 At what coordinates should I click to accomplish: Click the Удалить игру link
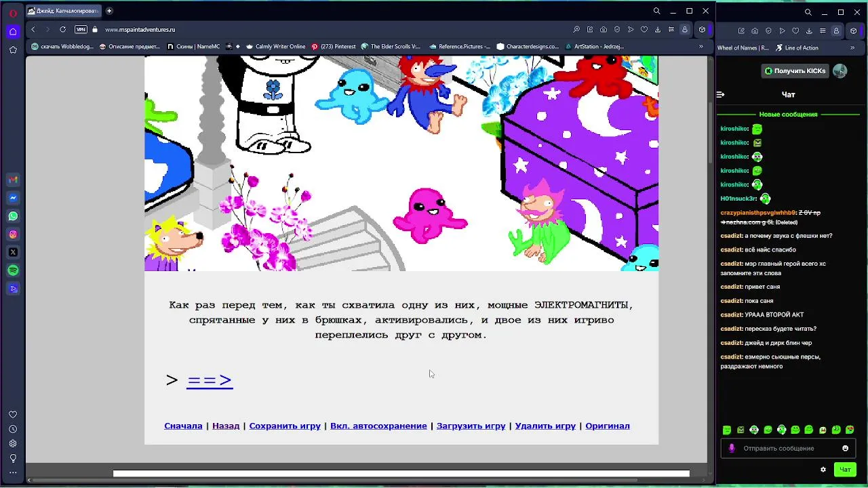pos(545,426)
